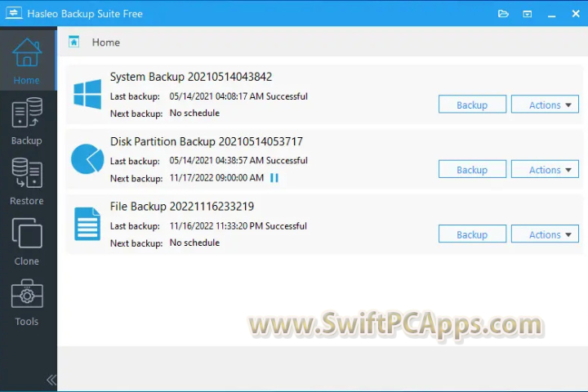The height and width of the screenshot is (392, 588).
Task: Click No schedule under System Backup
Action: [194, 113]
